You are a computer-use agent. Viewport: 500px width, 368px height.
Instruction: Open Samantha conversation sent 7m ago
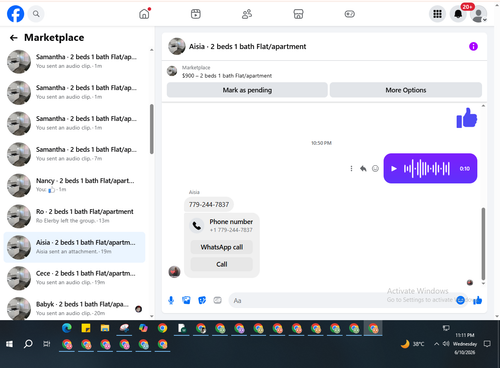click(x=74, y=154)
